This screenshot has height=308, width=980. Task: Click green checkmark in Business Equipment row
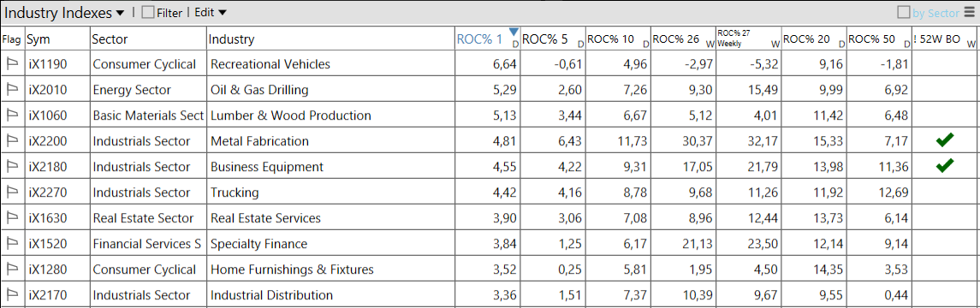pyautogui.click(x=945, y=166)
